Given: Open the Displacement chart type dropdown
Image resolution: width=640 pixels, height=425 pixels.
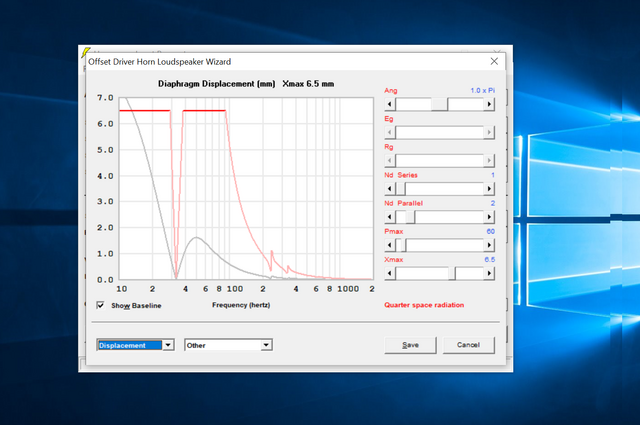Looking at the screenshot, I should (x=168, y=345).
